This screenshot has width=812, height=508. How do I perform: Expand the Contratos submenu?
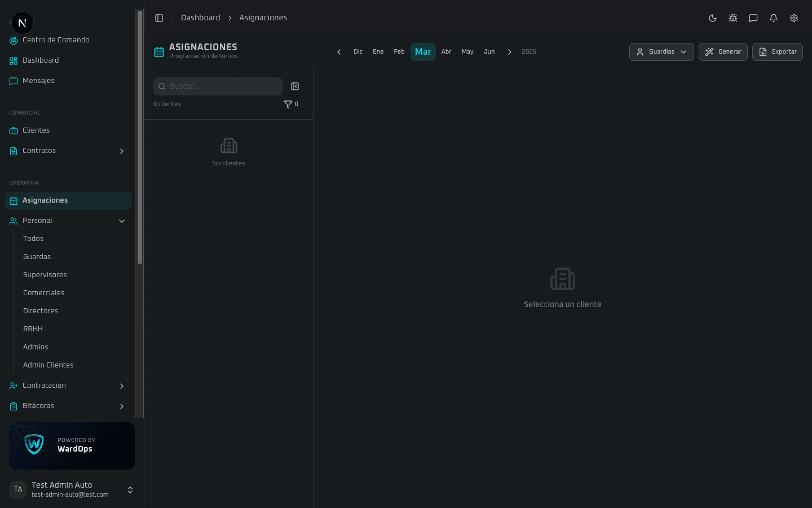click(122, 151)
